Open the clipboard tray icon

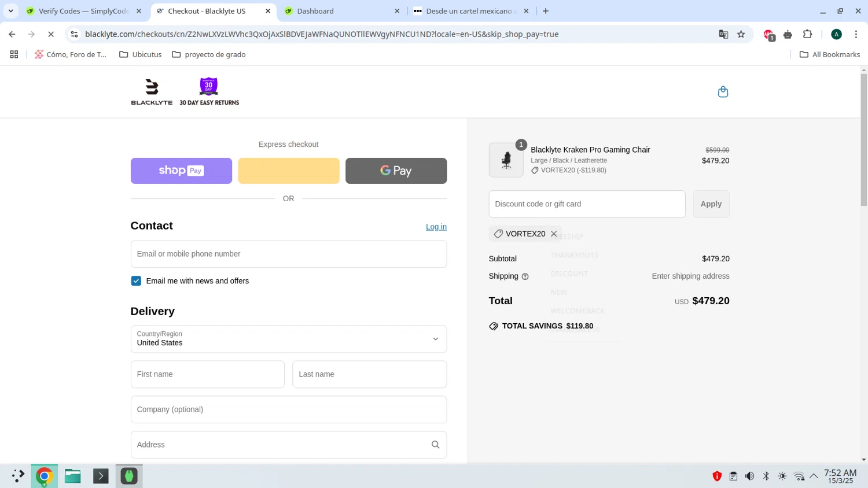(733, 476)
